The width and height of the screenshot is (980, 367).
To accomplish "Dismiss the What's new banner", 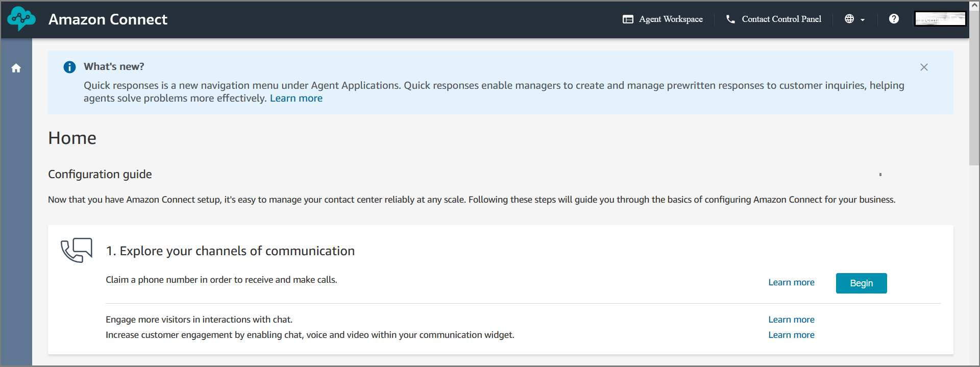I will click(924, 67).
